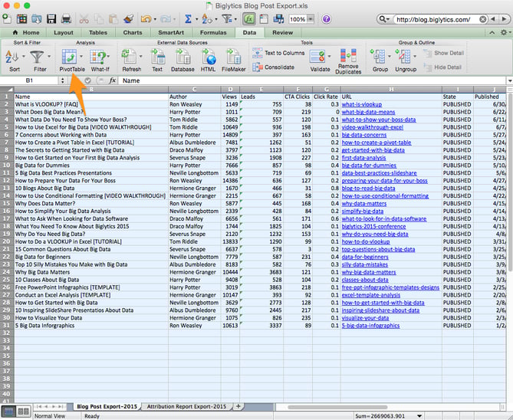Open Group dropdown arrow

(x=390, y=56)
